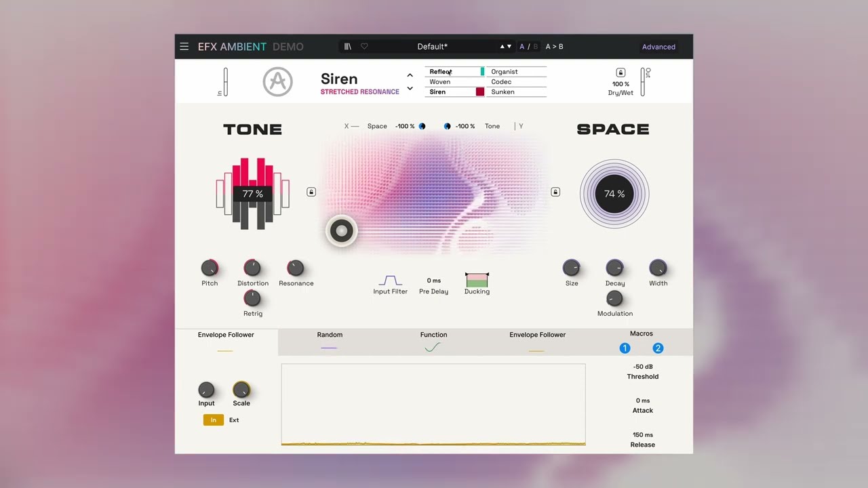Copy A to B with A > B
Image resolution: width=868 pixels, height=488 pixels.
[555, 47]
